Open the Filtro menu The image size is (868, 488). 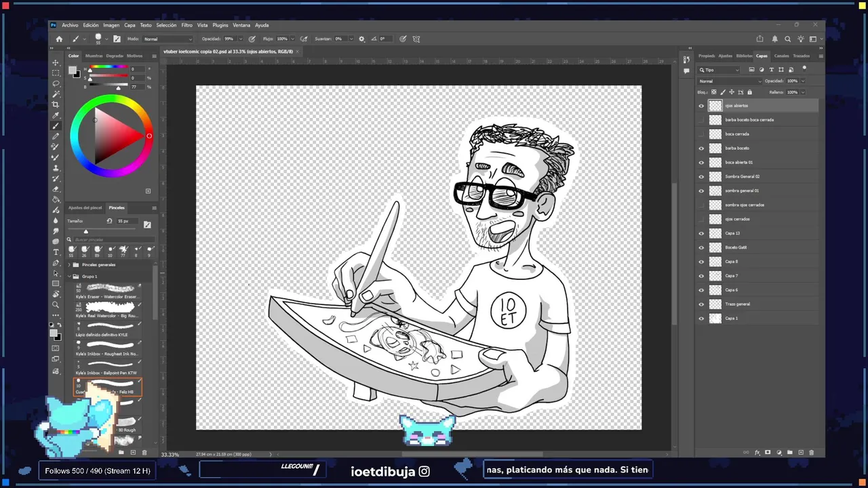click(x=186, y=25)
